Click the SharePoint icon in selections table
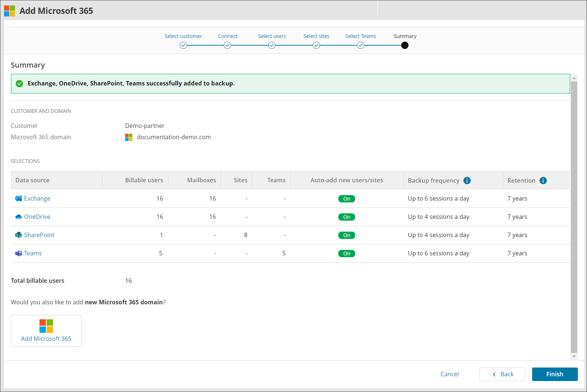Screen dimensions: 587x392 (19, 235)
